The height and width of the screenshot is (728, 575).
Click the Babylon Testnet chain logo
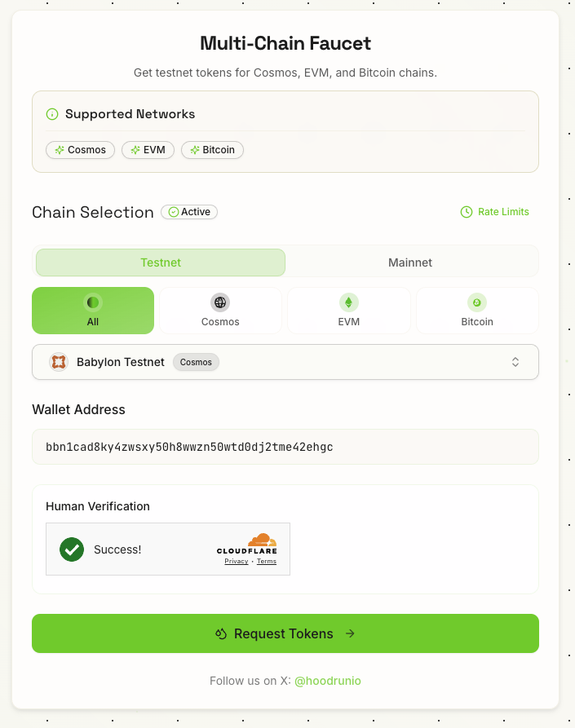point(58,362)
